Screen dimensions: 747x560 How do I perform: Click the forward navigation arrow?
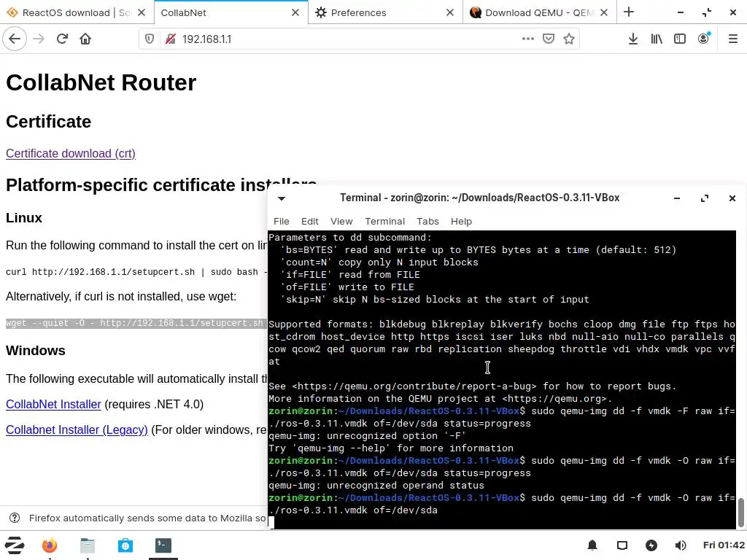pyautogui.click(x=39, y=39)
